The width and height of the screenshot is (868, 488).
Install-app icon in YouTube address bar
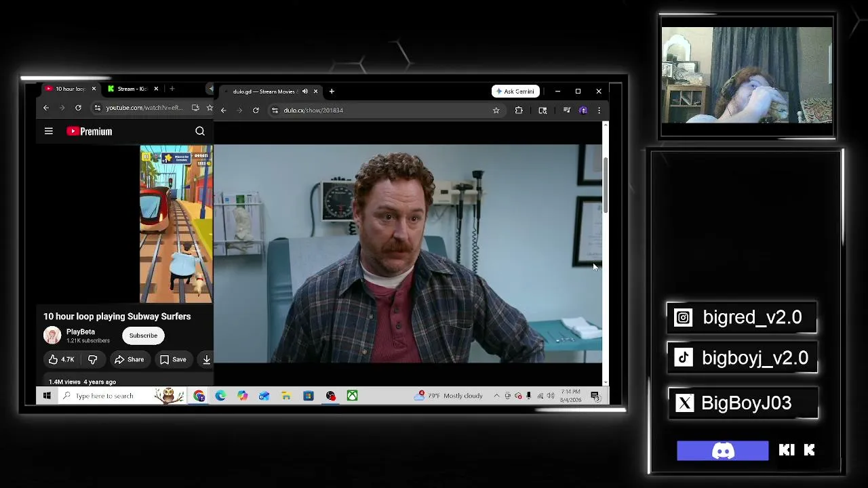(195, 108)
